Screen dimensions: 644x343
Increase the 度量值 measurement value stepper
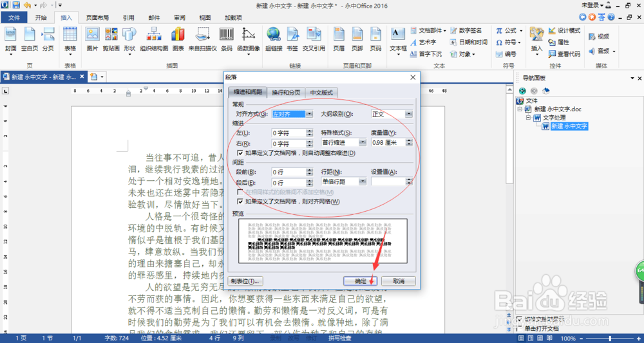[x=409, y=141]
